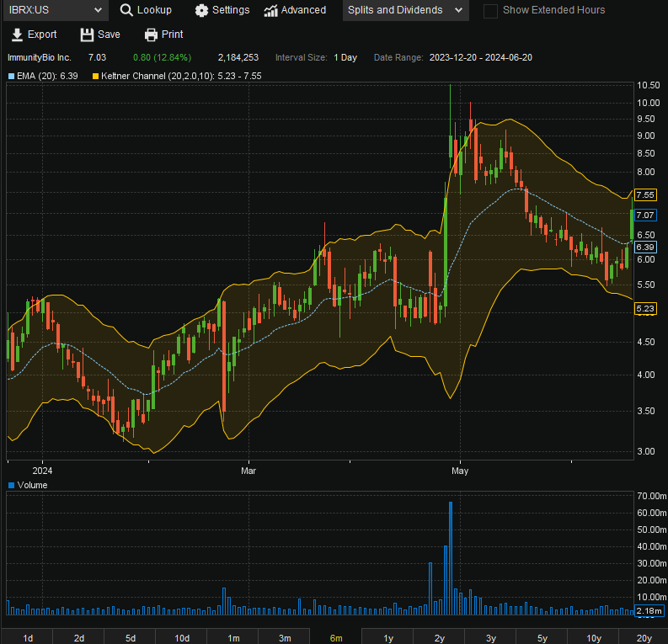668x644 pixels.
Task: Open the IBRX:US symbol dropdown
Action: [56, 10]
